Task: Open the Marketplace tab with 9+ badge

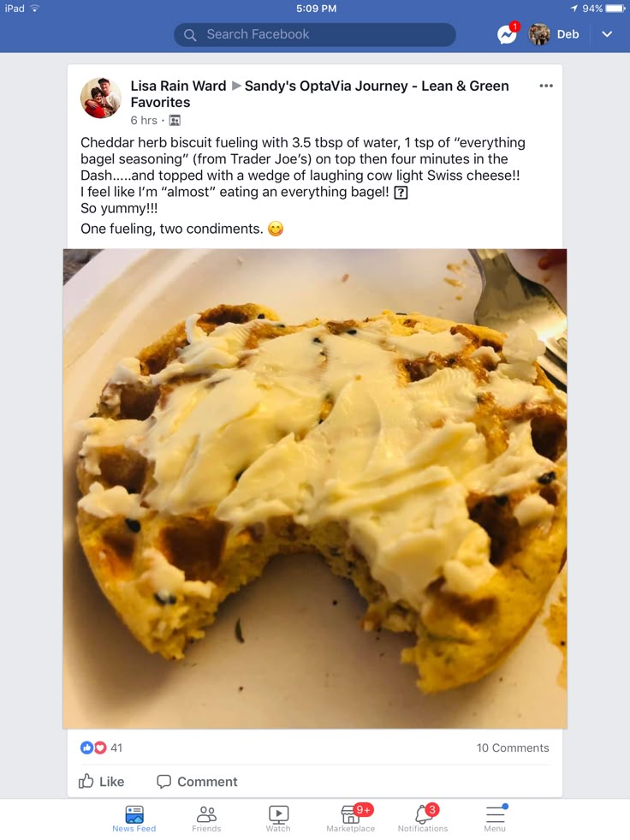Action: (351, 819)
